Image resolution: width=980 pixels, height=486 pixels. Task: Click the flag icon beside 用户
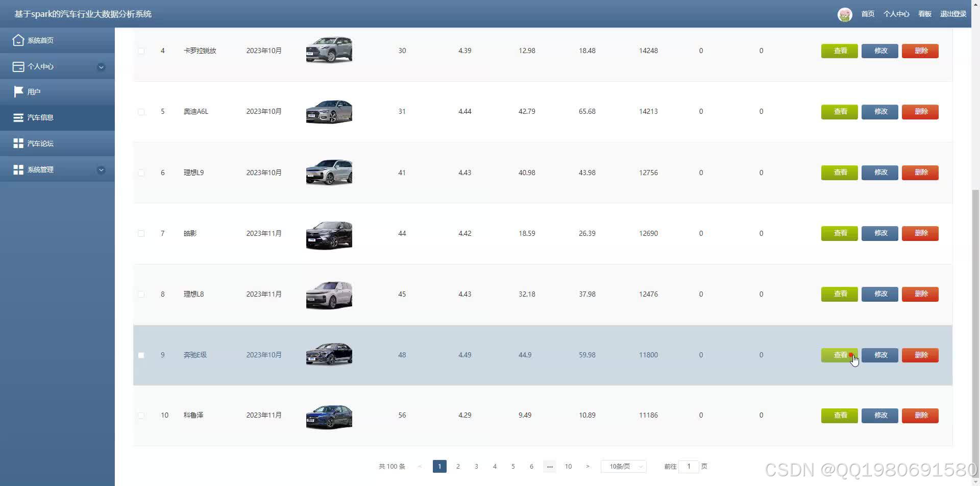click(x=18, y=92)
